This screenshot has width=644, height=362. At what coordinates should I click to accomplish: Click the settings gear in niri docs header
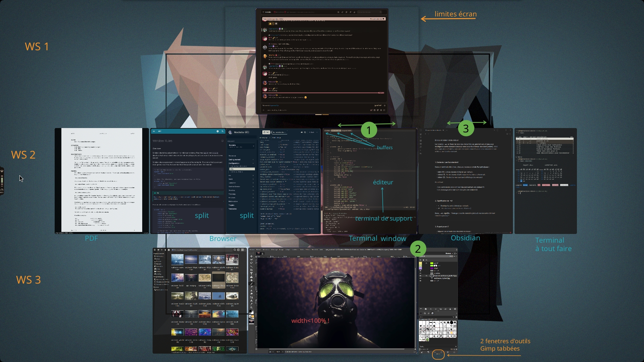point(218,131)
